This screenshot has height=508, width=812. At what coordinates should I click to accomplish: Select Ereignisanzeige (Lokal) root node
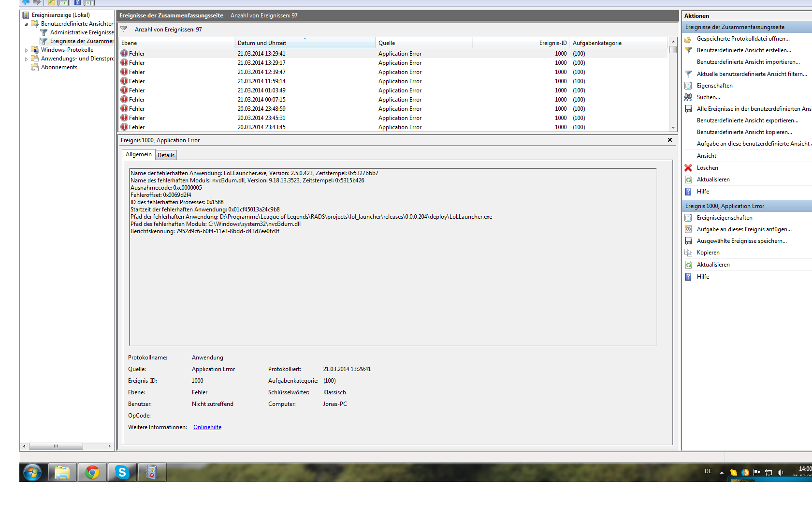[60, 15]
